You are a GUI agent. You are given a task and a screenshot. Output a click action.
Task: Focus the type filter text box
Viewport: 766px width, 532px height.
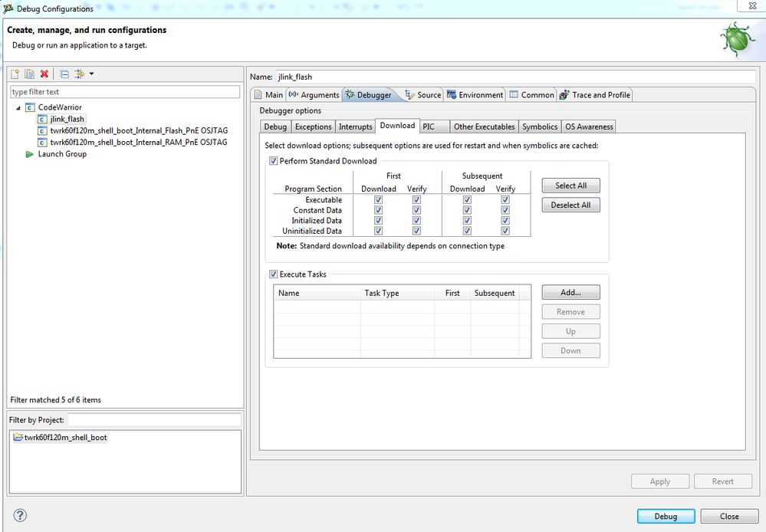pyautogui.click(x=125, y=92)
